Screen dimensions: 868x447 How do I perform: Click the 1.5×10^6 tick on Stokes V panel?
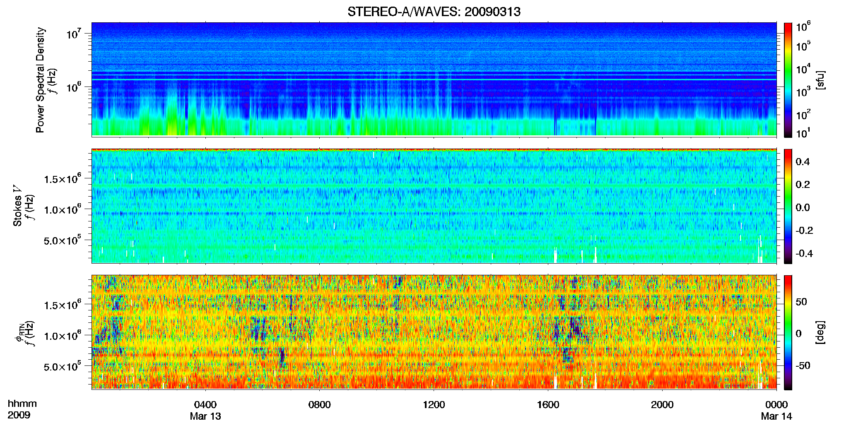point(62,179)
